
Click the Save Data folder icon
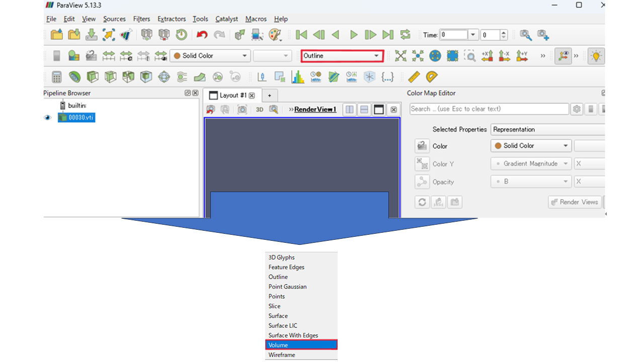pos(74,34)
